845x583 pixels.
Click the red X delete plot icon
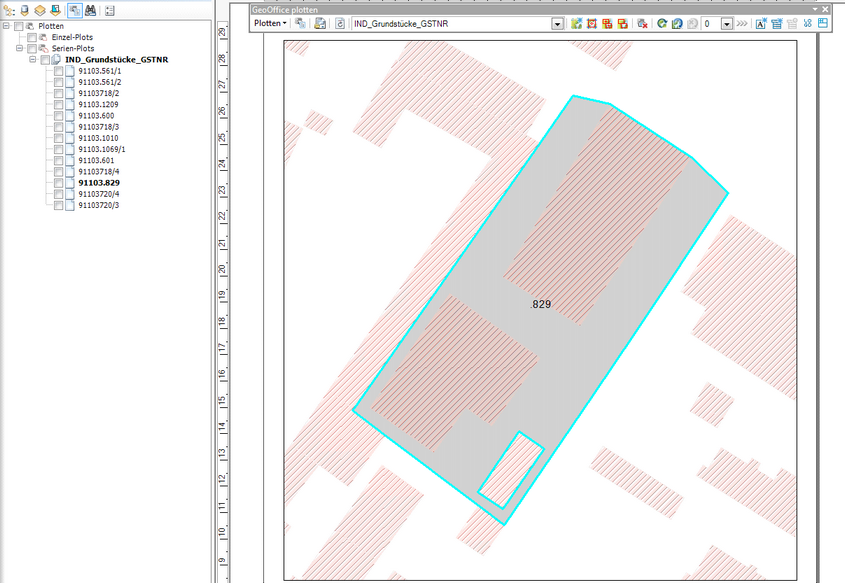click(x=642, y=23)
